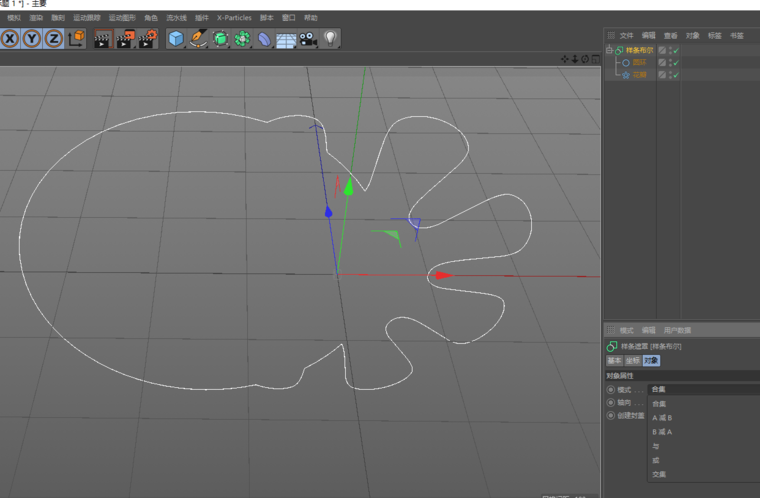760x498 pixels.
Task: Open render settings clapperboard with gear
Action: pyautogui.click(x=147, y=39)
